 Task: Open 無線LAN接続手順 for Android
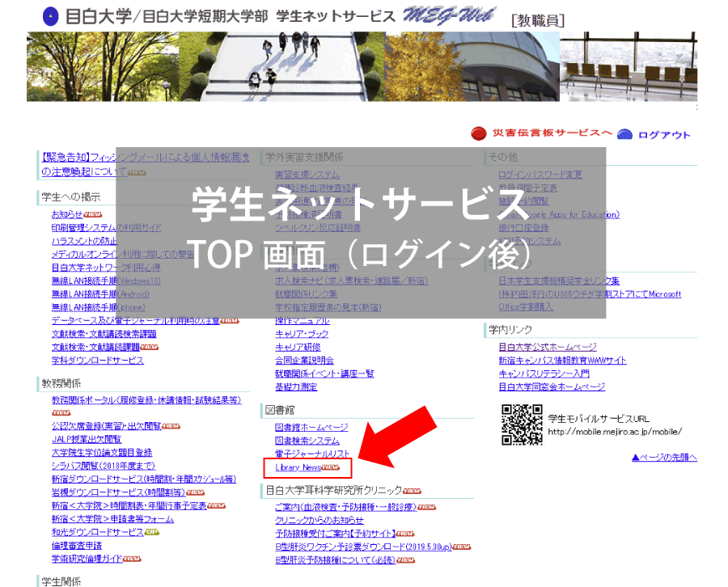100,294
